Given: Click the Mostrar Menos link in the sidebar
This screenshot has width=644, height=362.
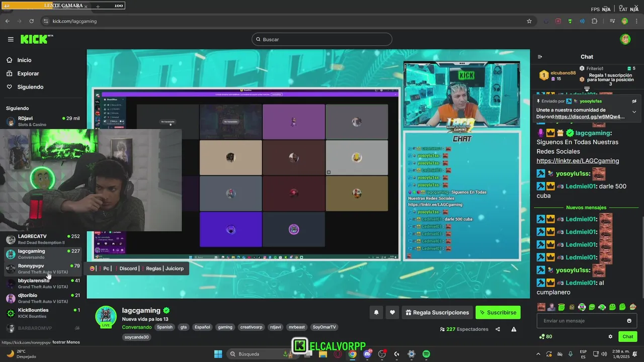Looking at the screenshot, I should click(x=66, y=342).
